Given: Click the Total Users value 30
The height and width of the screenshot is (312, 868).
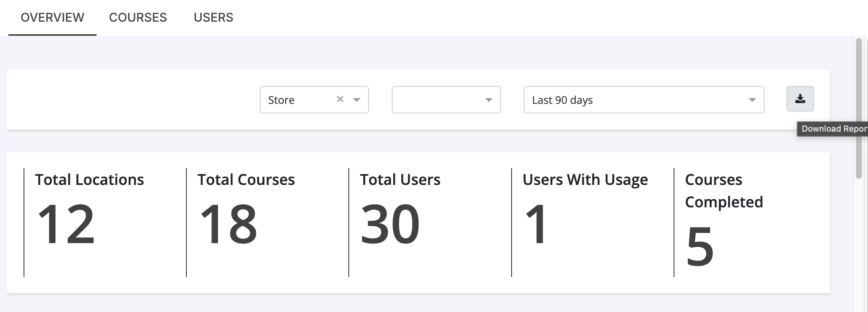Looking at the screenshot, I should (390, 224).
